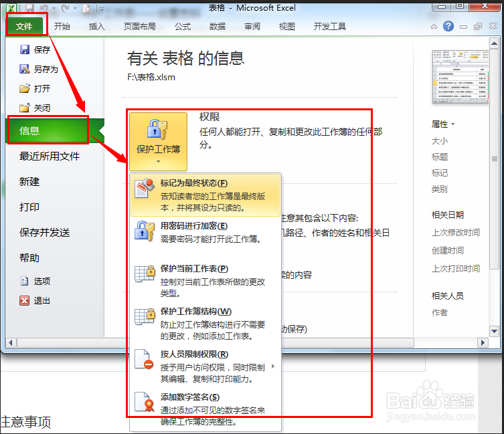504x434 pixels.
Task: Switch to the Insert (插入) tab
Action: [x=97, y=26]
